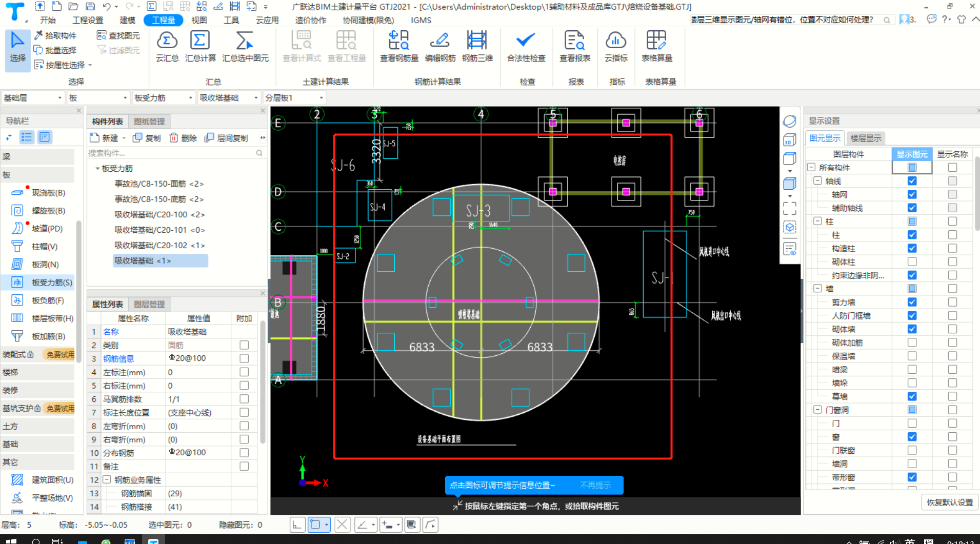Toggle 轴网 display checkbox
980x544 pixels.
coord(912,194)
